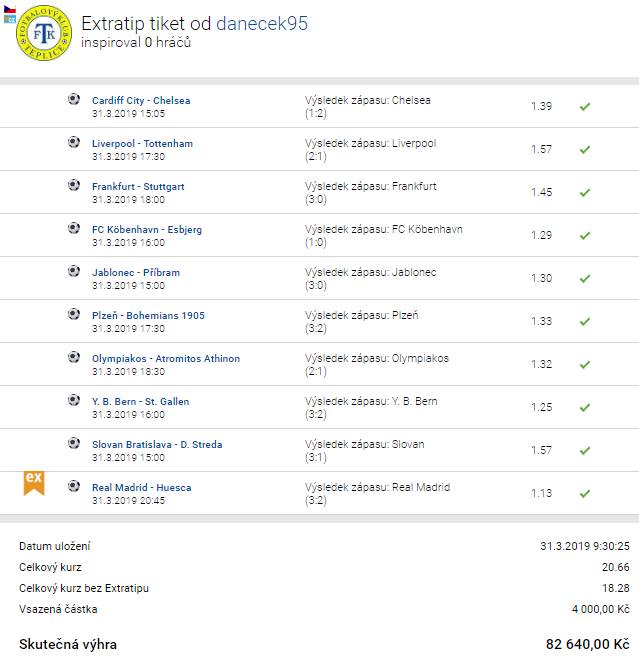
Task: Click the 1.25 odds value for Y. B. Bern
Action: [x=542, y=407]
